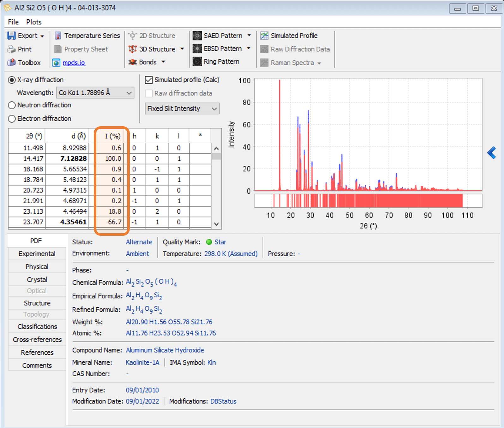Expand the EBSD Pattern dropdown arrow

[249, 48]
